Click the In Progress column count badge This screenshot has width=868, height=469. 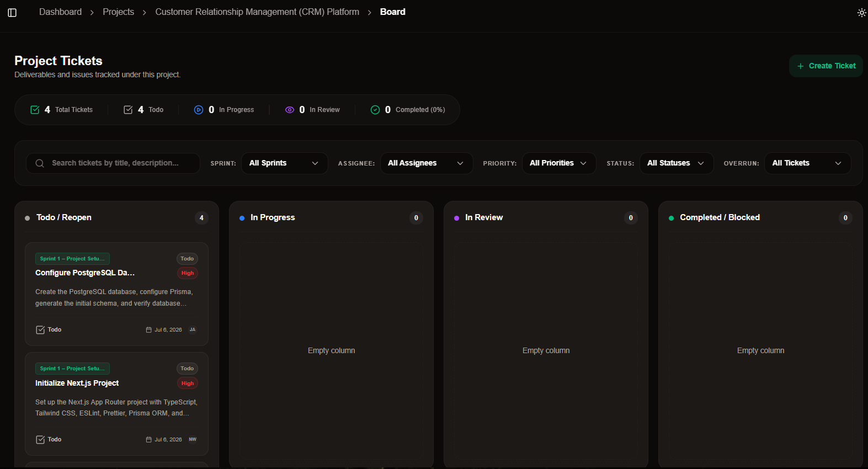tap(416, 218)
